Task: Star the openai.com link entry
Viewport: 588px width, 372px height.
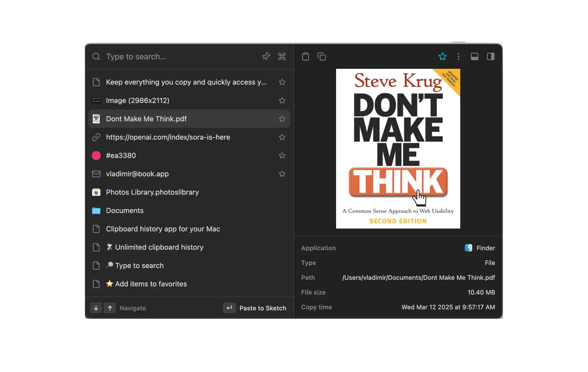Action: [282, 137]
